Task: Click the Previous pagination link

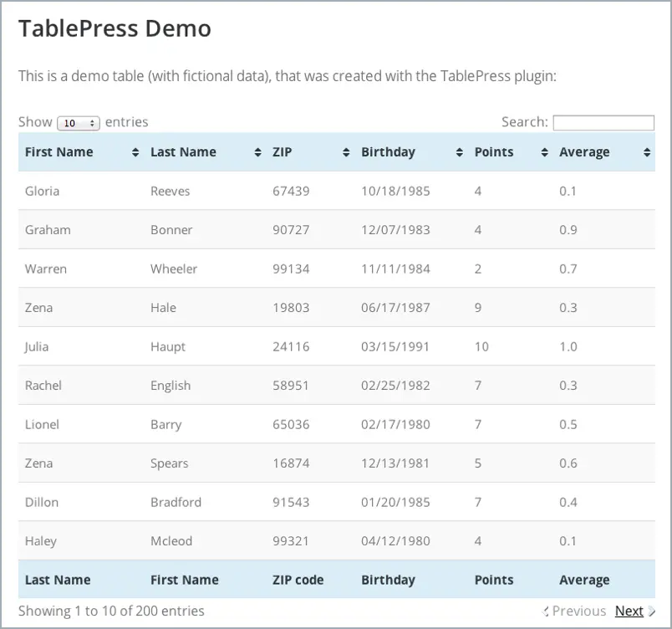Action: click(x=579, y=611)
